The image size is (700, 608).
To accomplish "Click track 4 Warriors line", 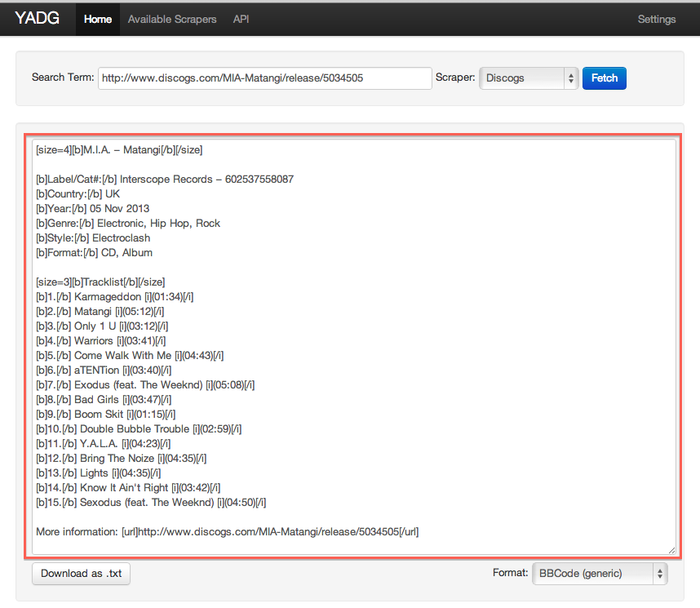I will pos(101,342).
